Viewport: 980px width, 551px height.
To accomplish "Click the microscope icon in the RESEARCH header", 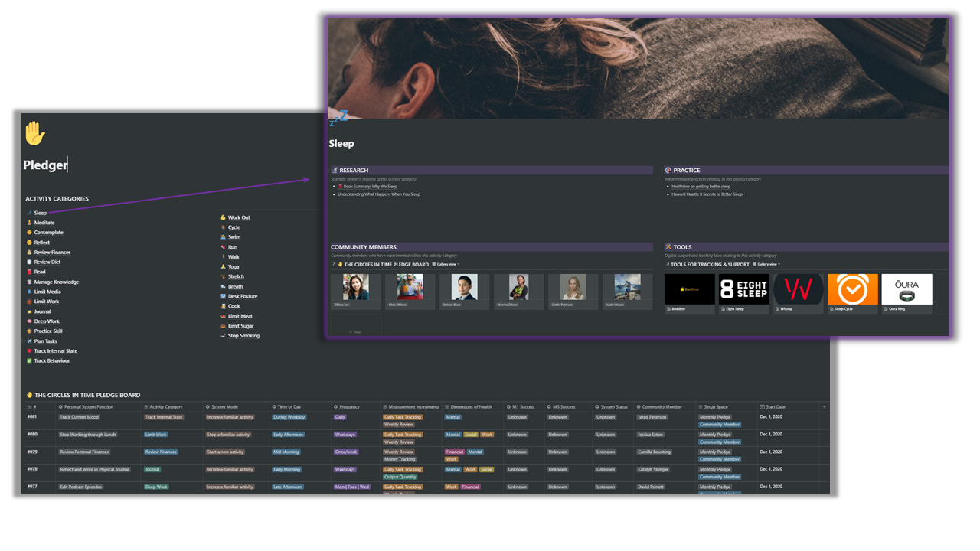I will tap(335, 170).
